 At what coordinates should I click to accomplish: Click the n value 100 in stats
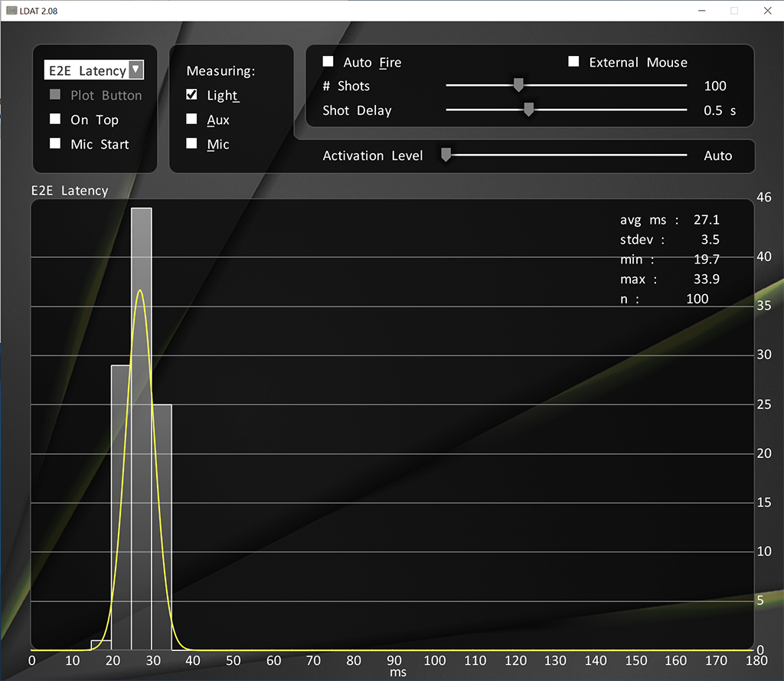coord(697,299)
